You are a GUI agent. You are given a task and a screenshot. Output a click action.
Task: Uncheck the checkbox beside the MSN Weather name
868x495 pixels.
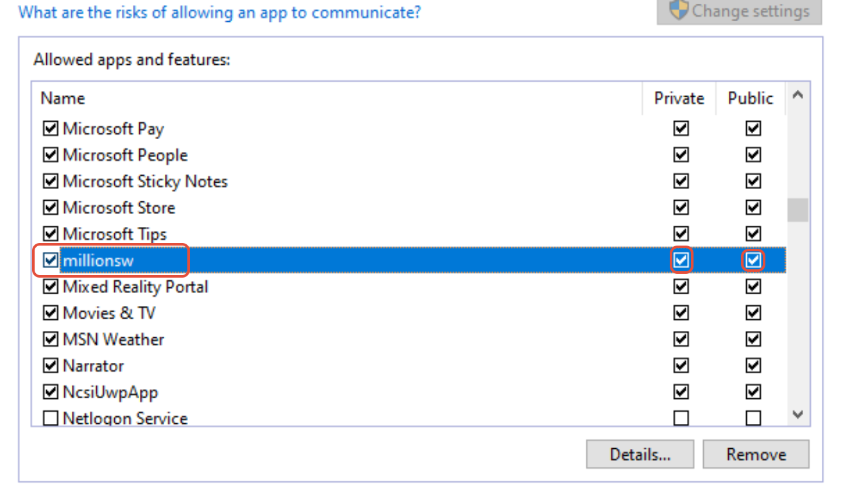[x=50, y=339]
